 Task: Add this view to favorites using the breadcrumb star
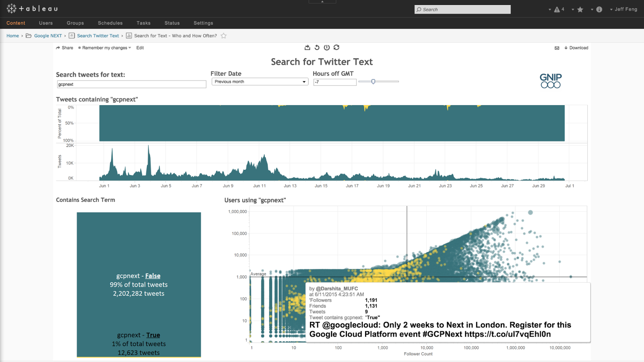[x=224, y=36]
